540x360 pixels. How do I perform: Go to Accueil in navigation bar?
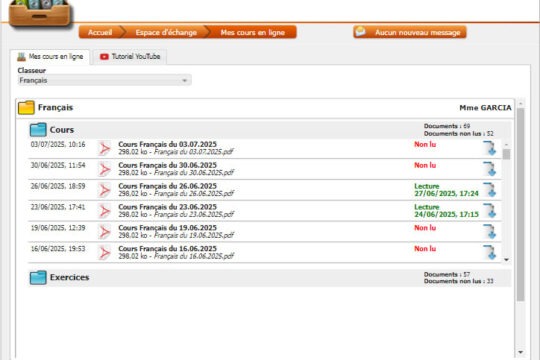point(100,32)
